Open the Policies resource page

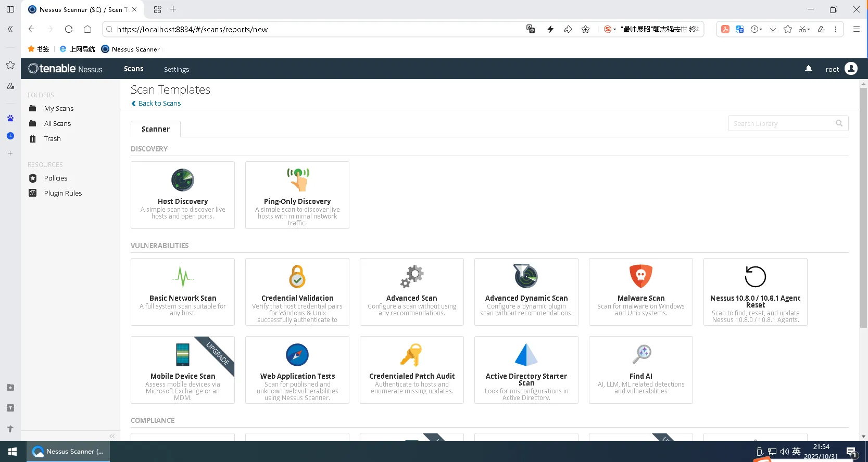coord(56,178)
